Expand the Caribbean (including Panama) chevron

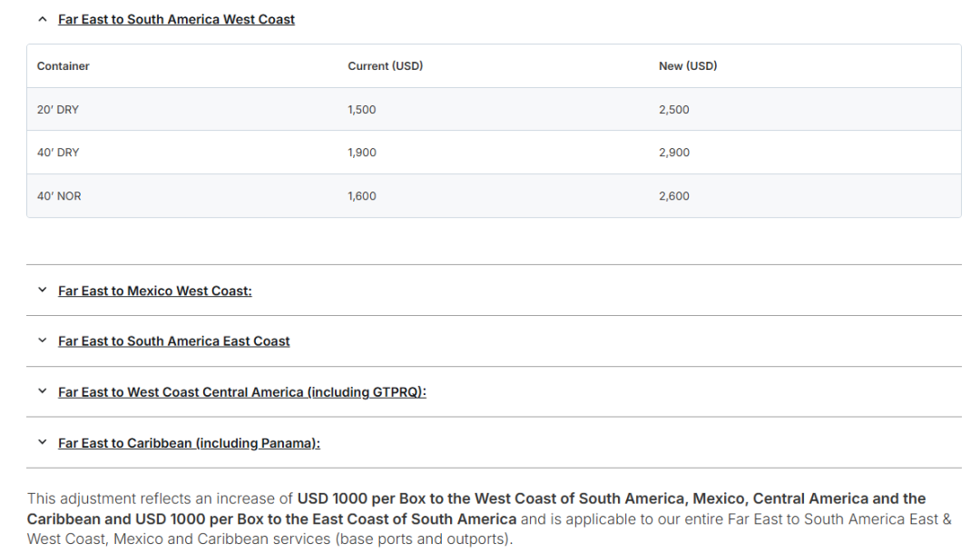(42, 443)
